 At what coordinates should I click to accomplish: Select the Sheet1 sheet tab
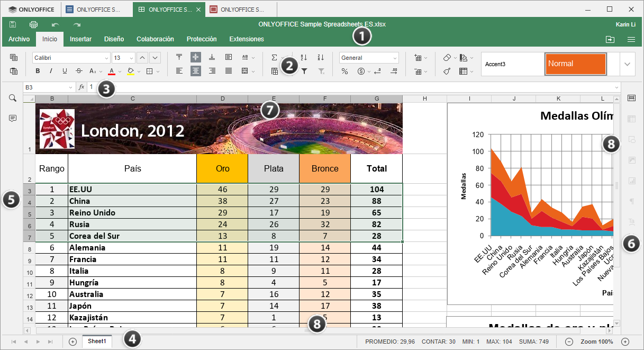pos(97,342)
